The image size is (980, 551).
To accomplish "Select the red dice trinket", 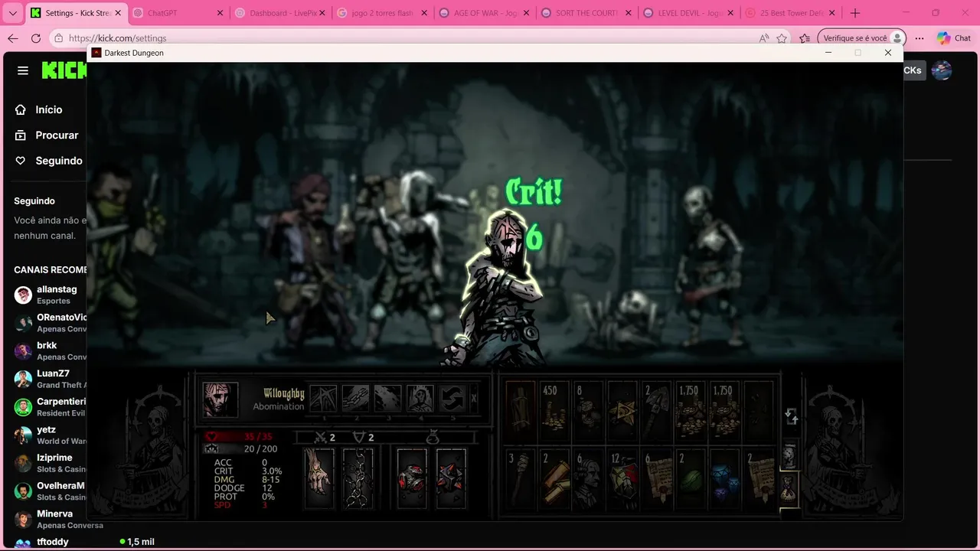I will [x=411, y=478].
